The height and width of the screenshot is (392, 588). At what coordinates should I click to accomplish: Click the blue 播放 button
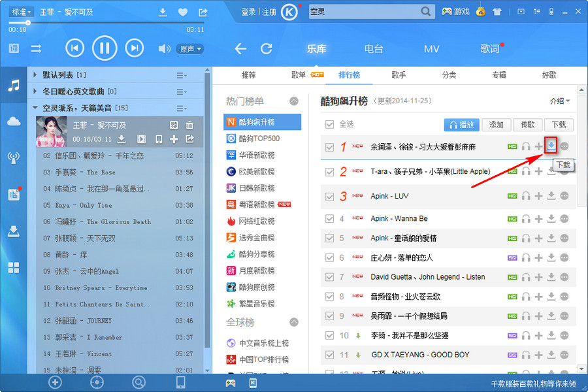pyautogui.click(x=461, y=124)
